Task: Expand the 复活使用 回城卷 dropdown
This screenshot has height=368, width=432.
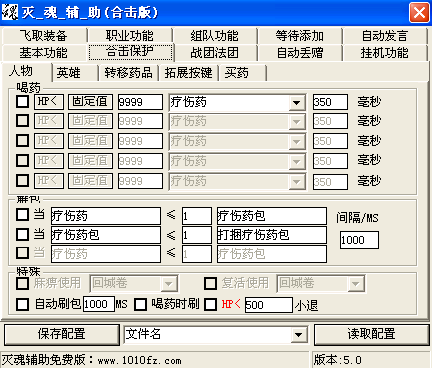Action: 356,284
